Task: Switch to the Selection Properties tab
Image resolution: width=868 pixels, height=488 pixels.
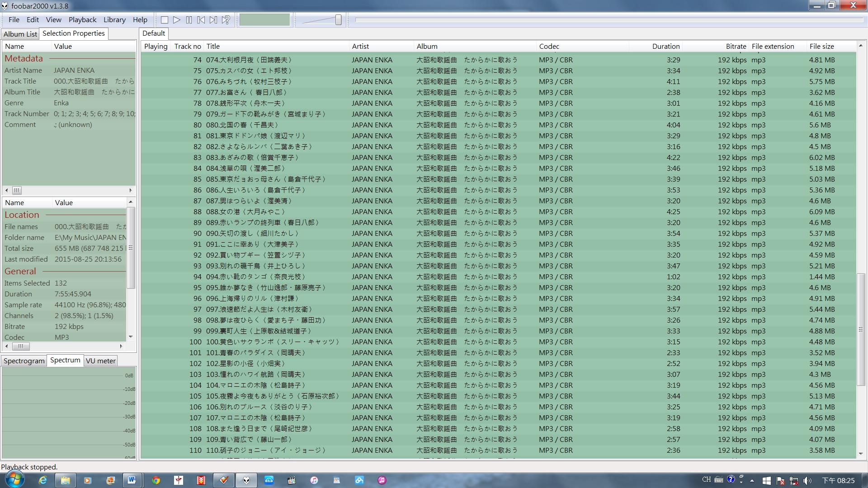Action: 73,33
